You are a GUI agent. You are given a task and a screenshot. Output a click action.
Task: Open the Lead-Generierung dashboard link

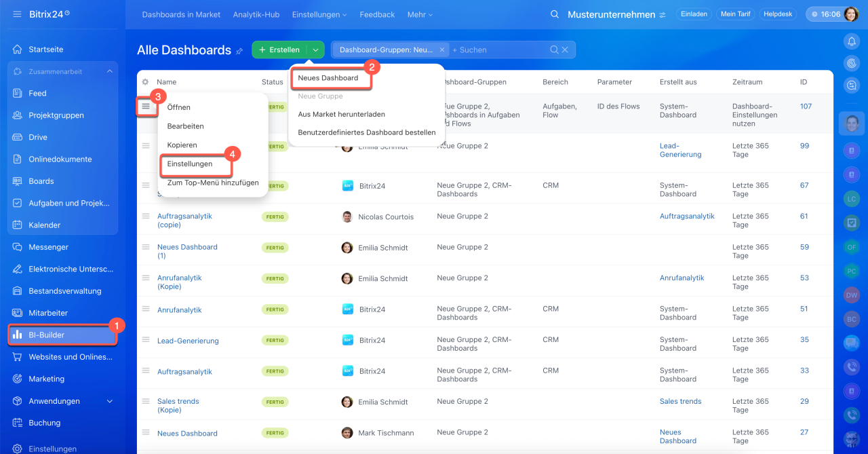pyautogui.click(x=188, y=341)
